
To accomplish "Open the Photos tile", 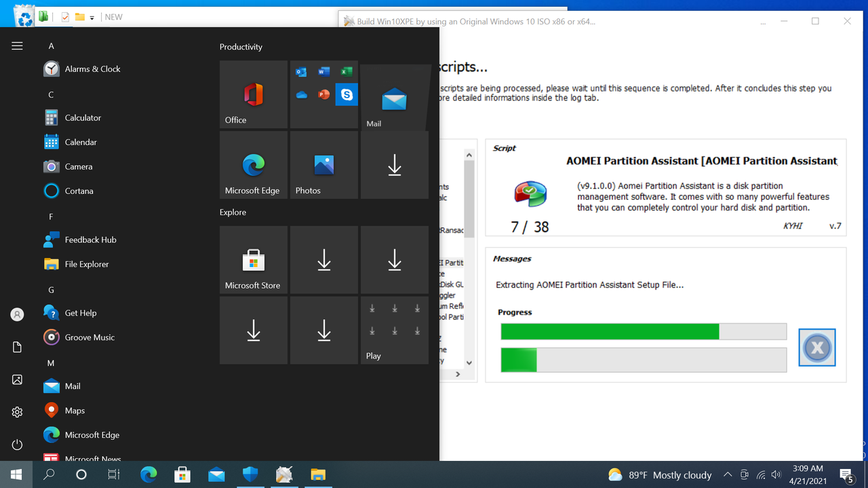I will pyautogui.click(x=324, y=165).
